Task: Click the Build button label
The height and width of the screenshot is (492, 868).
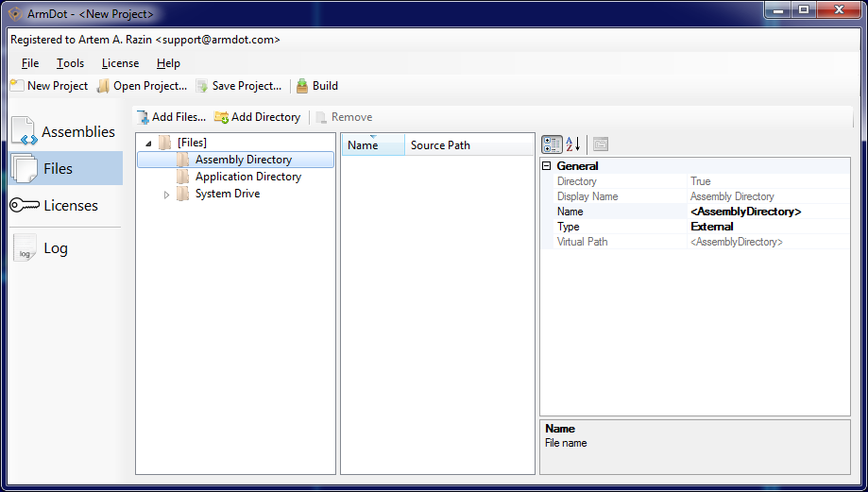Action: pyautogui.click(x=325, y=86)
